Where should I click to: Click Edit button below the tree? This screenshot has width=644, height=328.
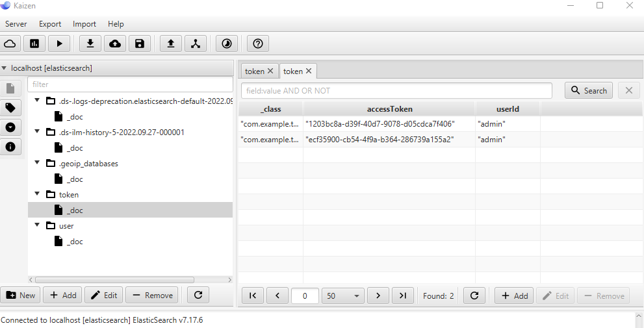(x=103, y=295)
